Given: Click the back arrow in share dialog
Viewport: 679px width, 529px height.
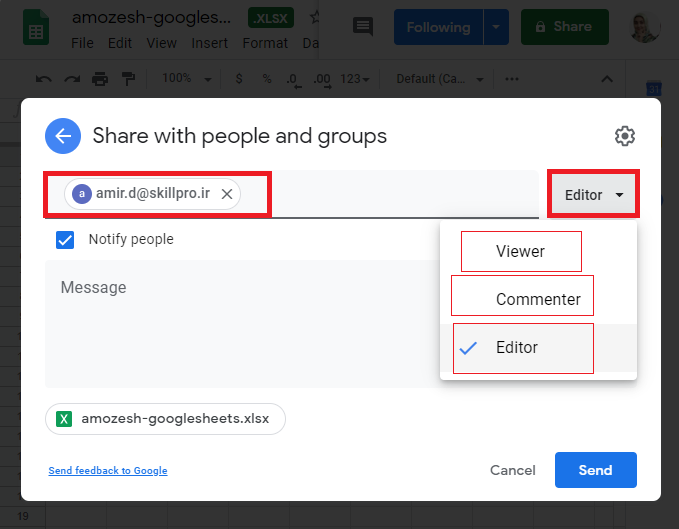Looking at the screenshot, I should click(63, 136).
